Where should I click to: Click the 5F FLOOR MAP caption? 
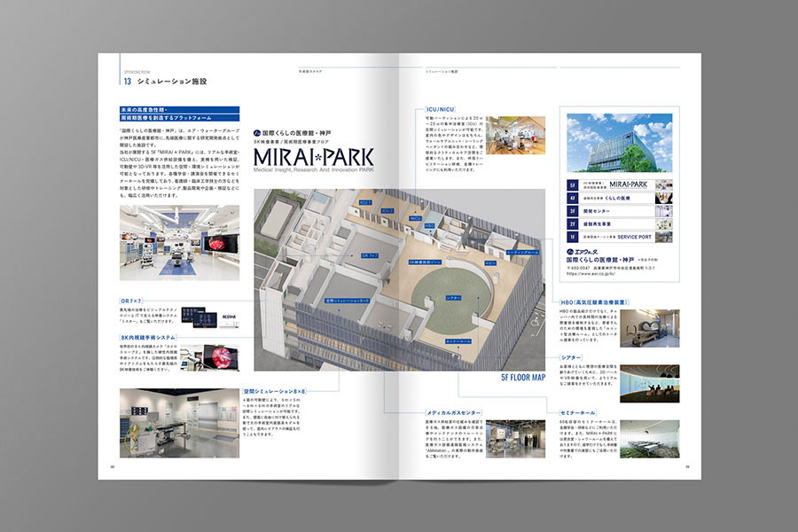tap(523, 377)
